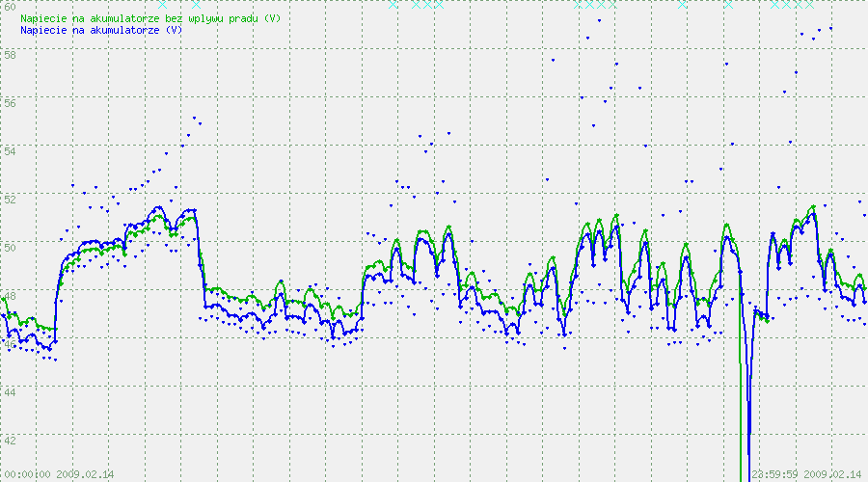Click the 54 label on the Y axis
Screen dimensions: 868x482
pyautogui.click(x=11, y=150)
